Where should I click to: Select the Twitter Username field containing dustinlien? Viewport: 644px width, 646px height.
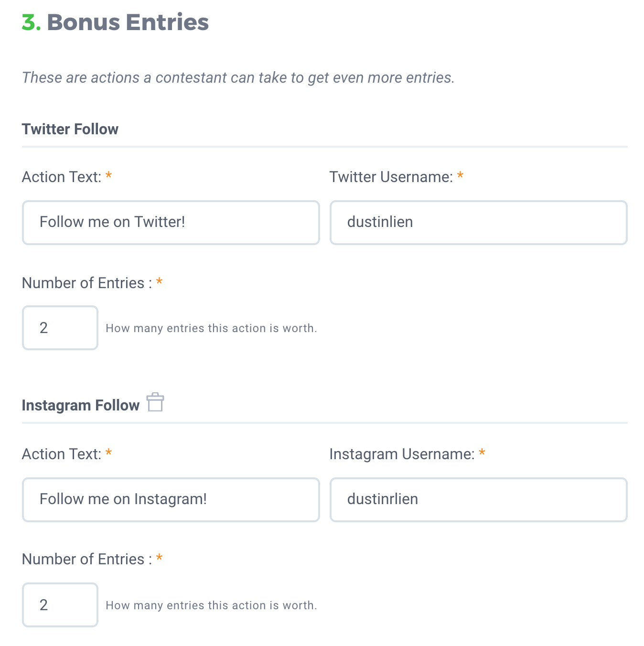point(478,223)
